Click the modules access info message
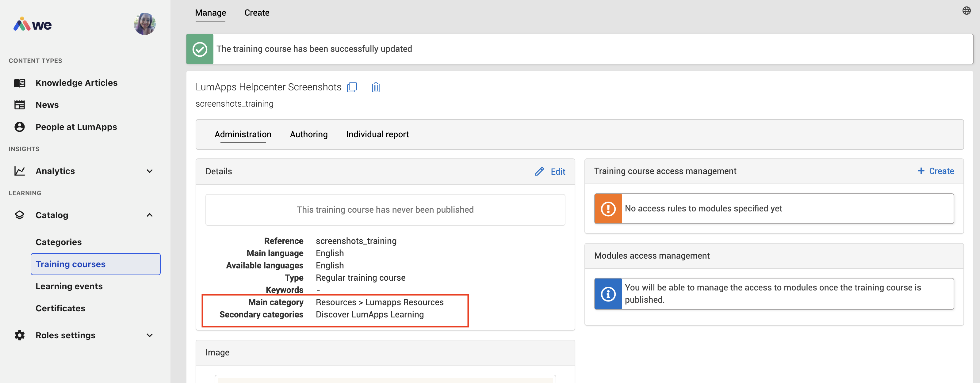Screen dimensions: 980x383 click(x=773, y=294)
